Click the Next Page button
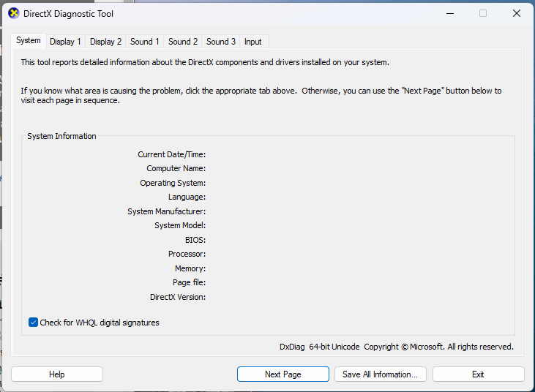The width and height of the screenshot is (535, 392). tap(283, 374)
